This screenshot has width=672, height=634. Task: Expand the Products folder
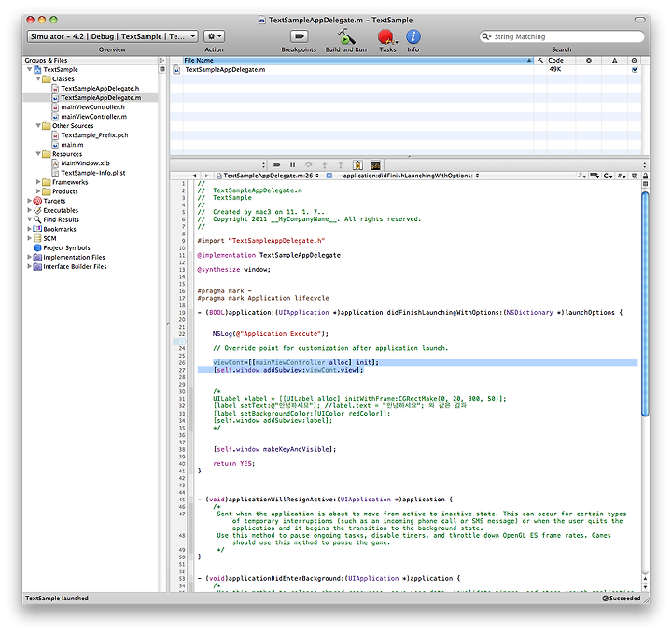coord(38,191)
